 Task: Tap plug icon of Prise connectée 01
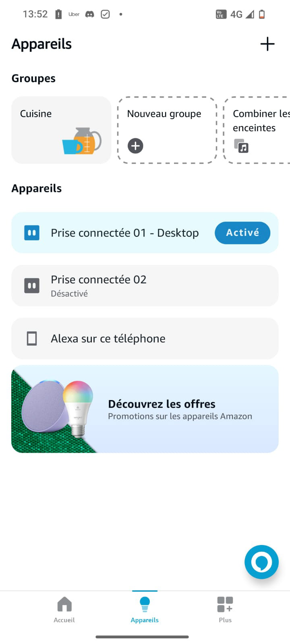(x=32, y=233)
